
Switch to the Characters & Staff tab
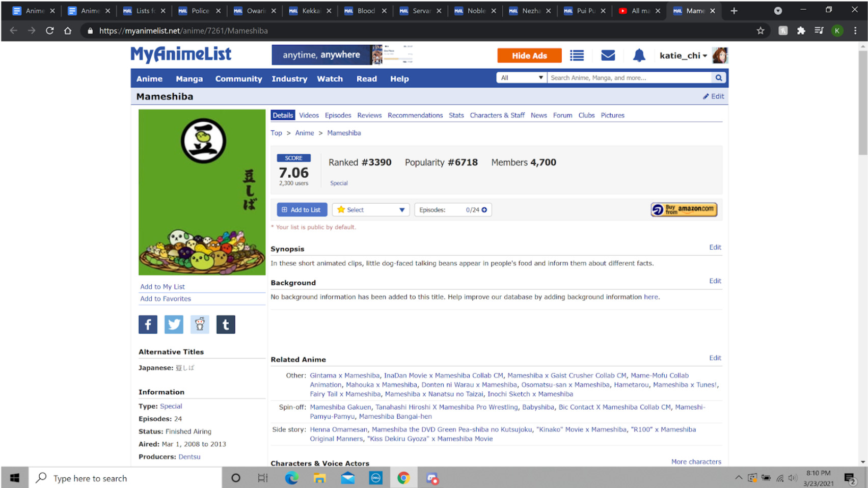(x=497, y=116)
